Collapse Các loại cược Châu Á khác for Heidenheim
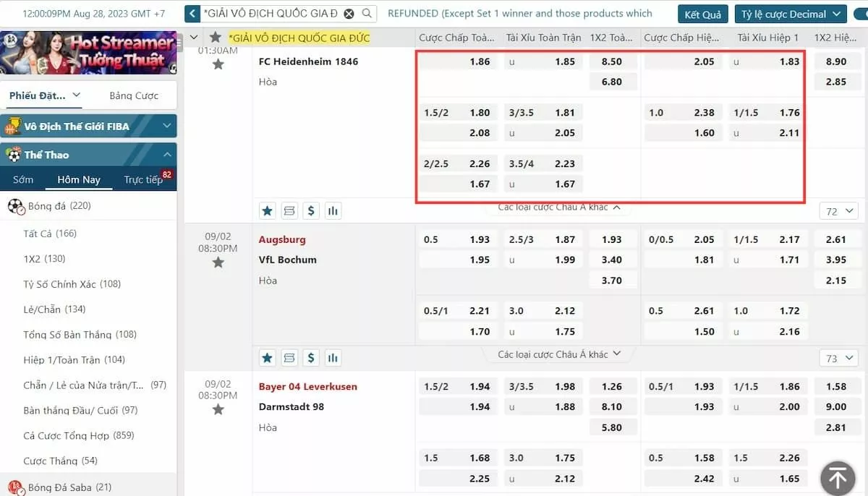 tap(559, 208)
